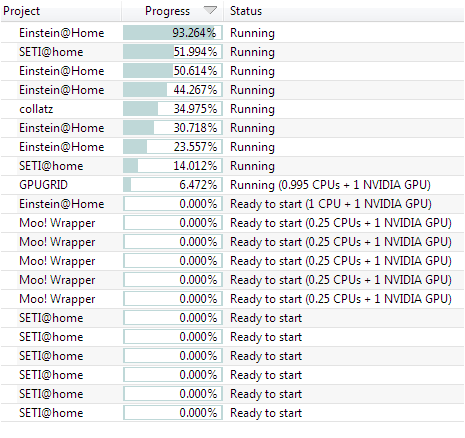Select the last Moo! Wrapper task
Screen dimensions: 465x438
tap(232, 299)
